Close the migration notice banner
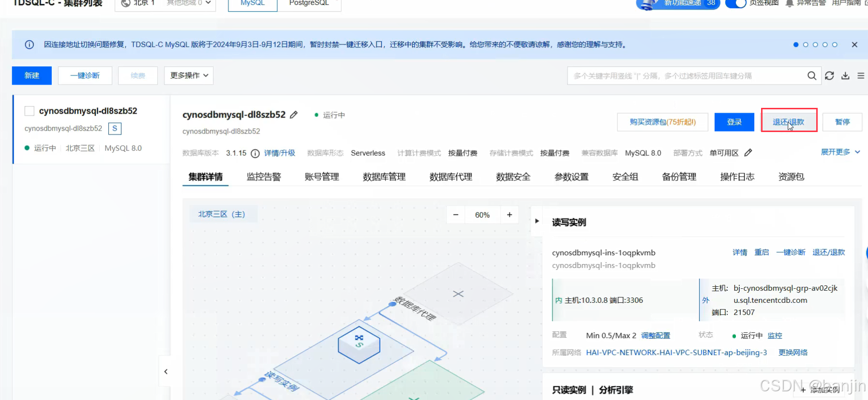The image size is (868, 400). tap(854, 44)
